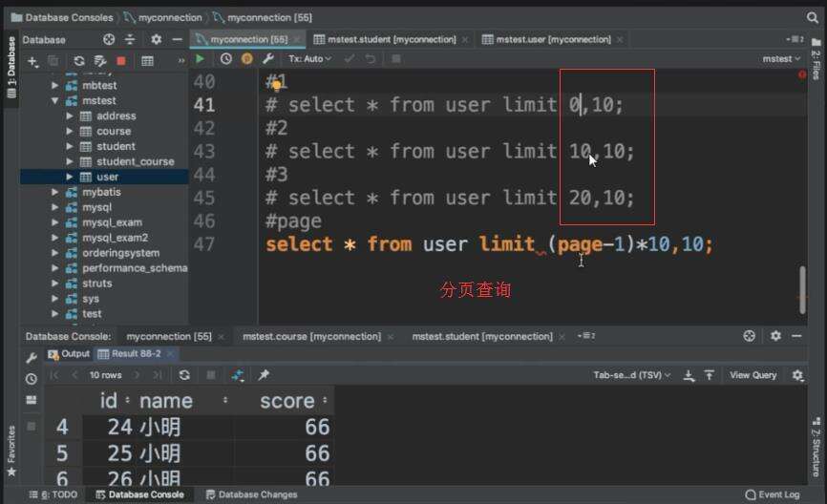This screenshot has height=504, width=827.
Task: Open Database Changes tool window
Action: coord(251,495)
